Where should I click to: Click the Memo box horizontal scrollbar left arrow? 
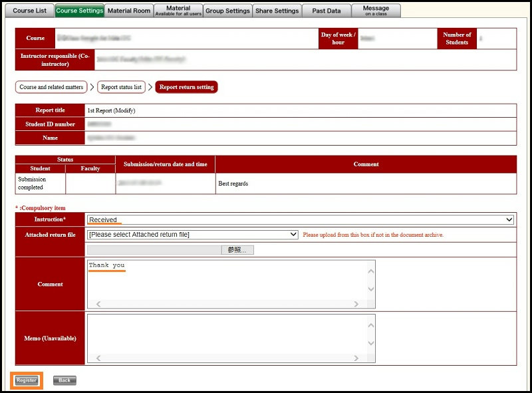tap(98, 358)
